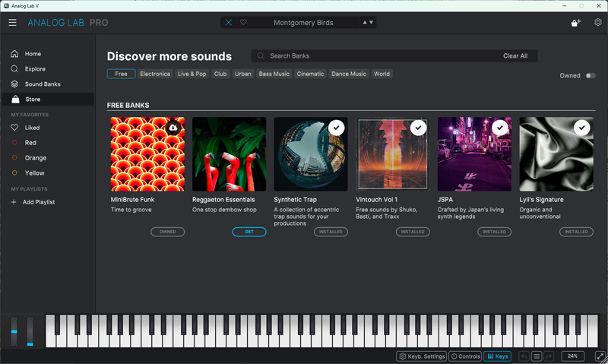608x364 pixels.
Task: Toggle the Cinematic filter tag
Action: coord(310,74)
